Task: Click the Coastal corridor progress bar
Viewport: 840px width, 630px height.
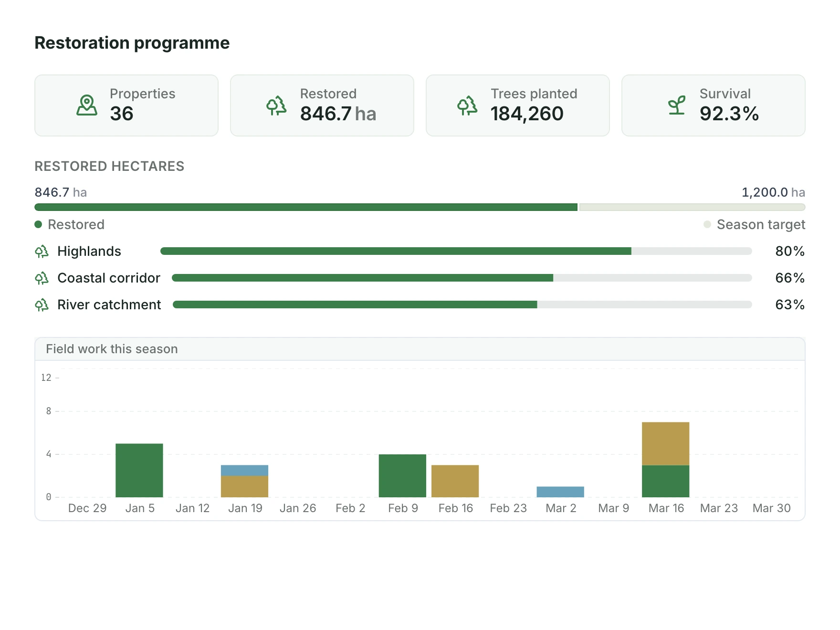Action: coord(462,278)
